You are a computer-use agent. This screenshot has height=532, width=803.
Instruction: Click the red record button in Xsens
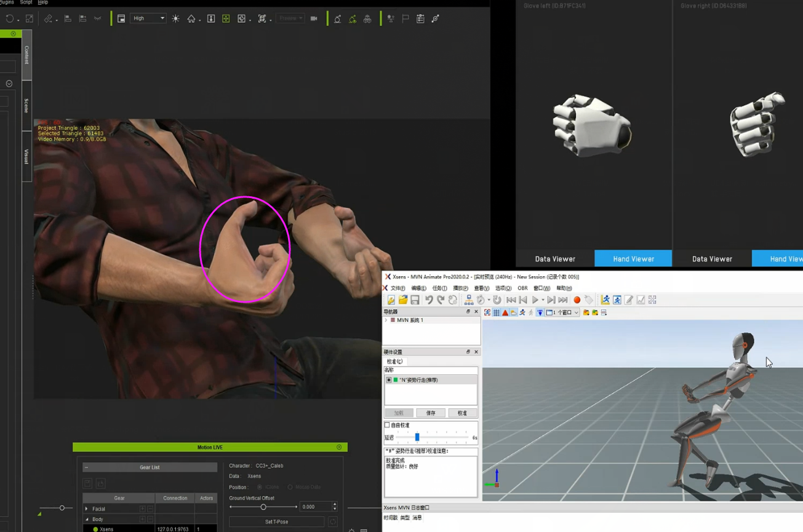577,300
